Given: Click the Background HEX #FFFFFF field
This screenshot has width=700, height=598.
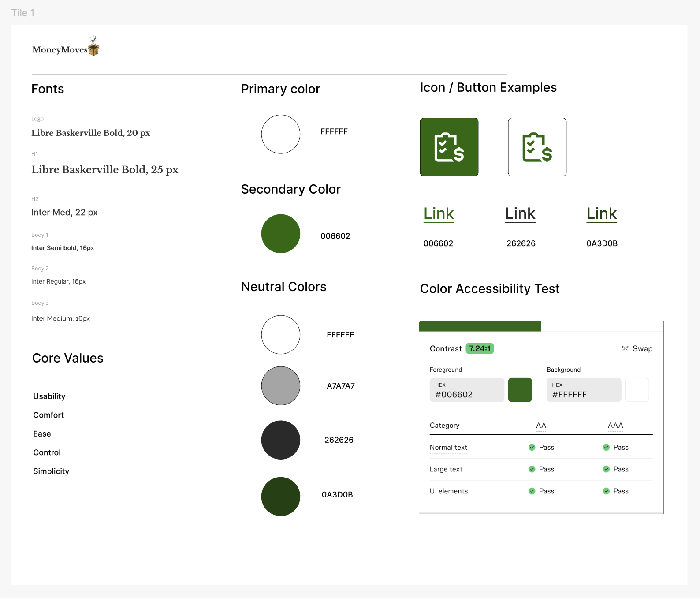Looking at the screenshot, I should pyautogui.click(x=584, y=390).
